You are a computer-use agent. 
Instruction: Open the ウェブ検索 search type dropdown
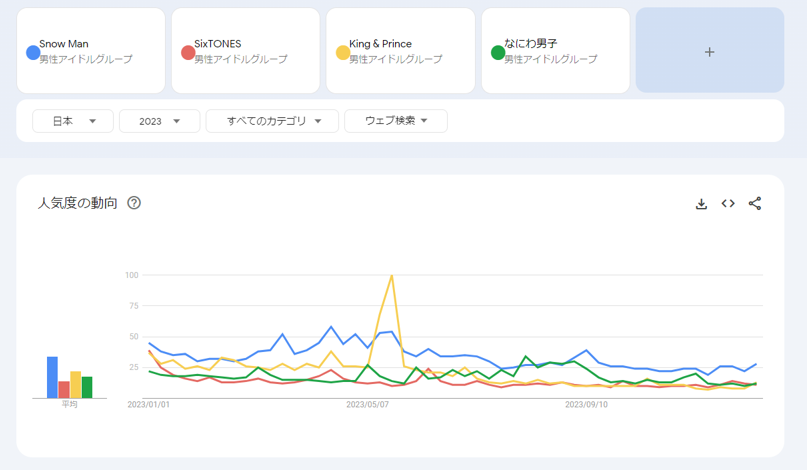pyautogui.click(x=396, y=121)
